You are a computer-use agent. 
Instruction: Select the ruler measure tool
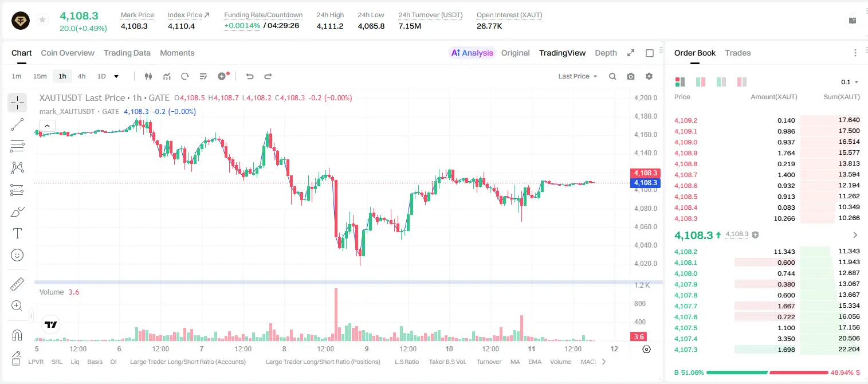(x=17, y=284)
